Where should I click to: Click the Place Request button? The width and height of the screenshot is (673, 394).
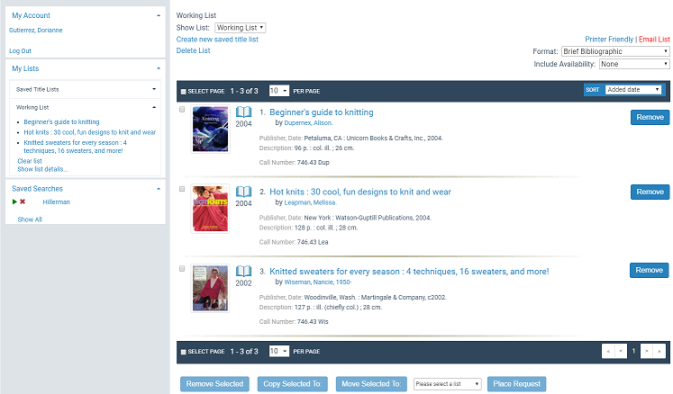[517, 384]
